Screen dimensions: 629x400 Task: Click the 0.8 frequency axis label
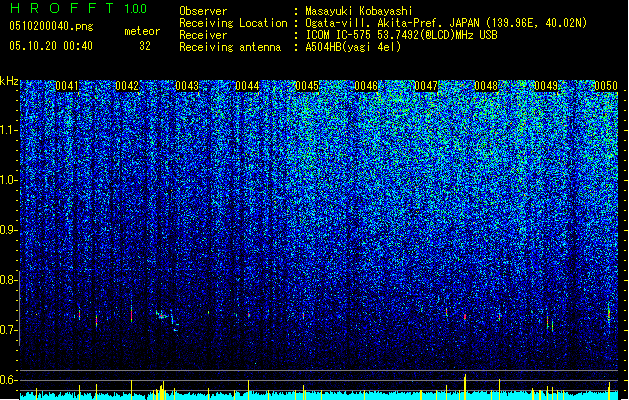pos(8,280)
